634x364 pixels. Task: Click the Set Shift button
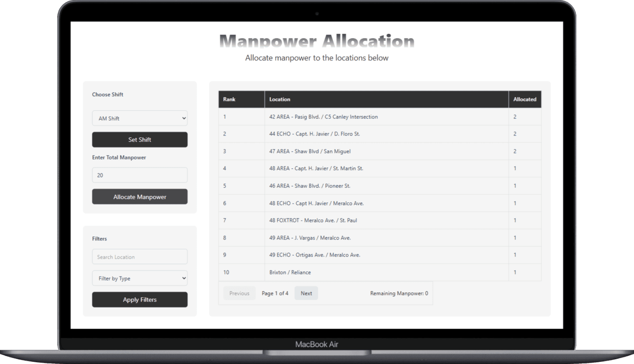point(139,139)
